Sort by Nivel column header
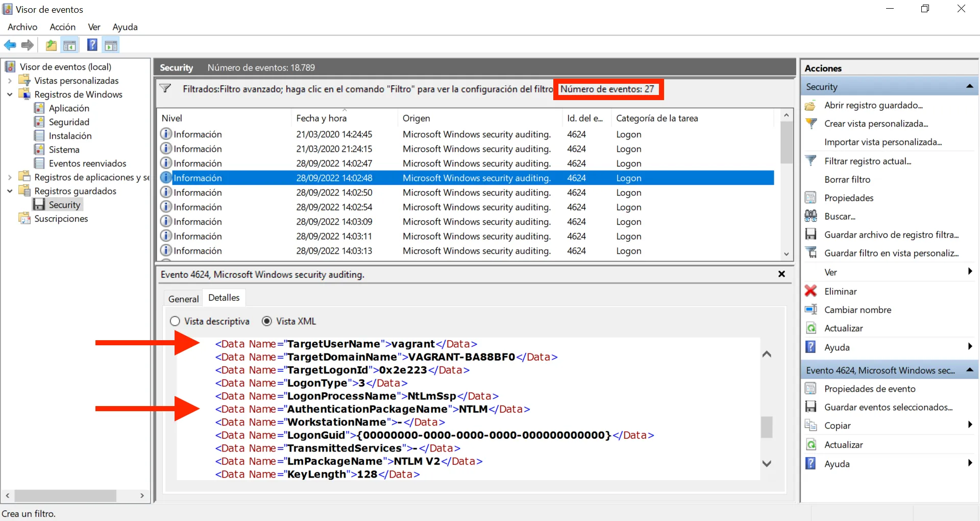The width and height of the screenshot is (980, 521). (x=224, y=118)
